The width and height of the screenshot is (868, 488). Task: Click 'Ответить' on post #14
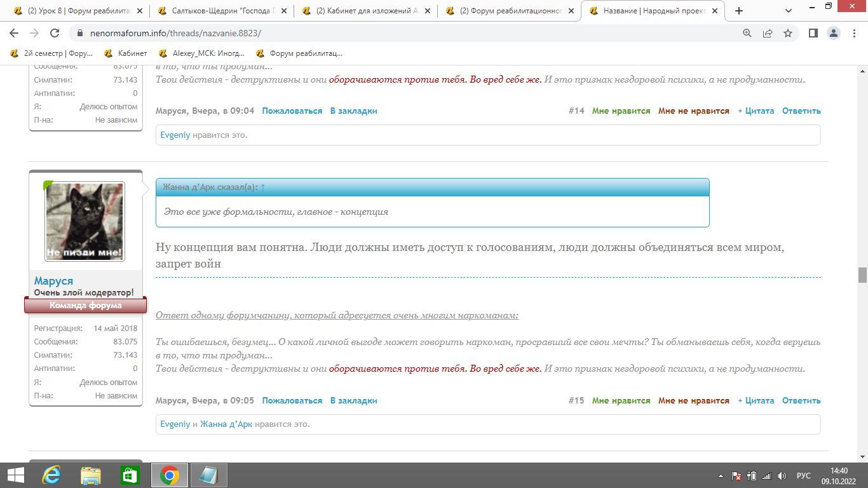pyautogui.click(x=801, y=111)
